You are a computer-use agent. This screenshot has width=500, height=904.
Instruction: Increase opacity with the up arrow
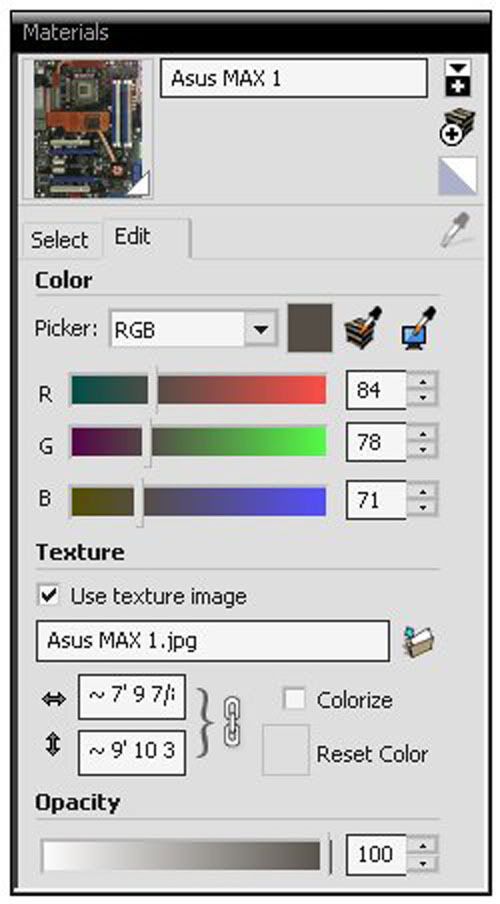(x=424, y=846)
